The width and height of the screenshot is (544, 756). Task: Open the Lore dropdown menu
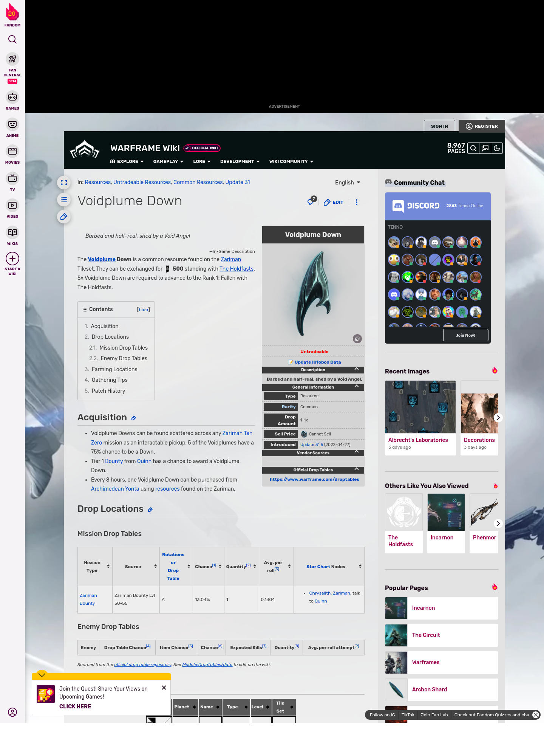(202, 161)
